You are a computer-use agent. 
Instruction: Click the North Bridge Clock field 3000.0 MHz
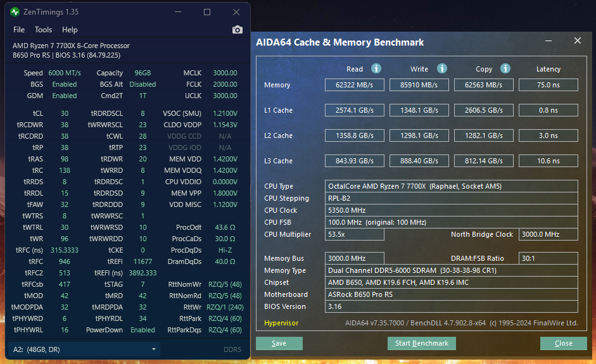point(548,234)
